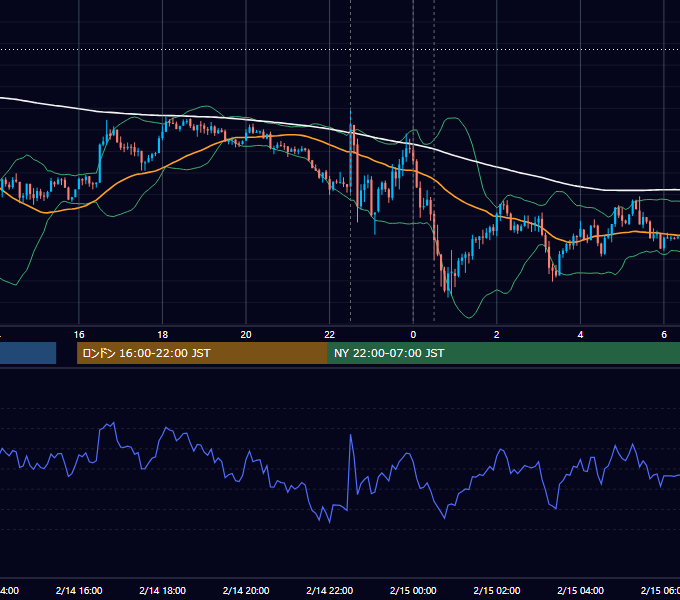Select the 2/14 20:00 date label

246,590
